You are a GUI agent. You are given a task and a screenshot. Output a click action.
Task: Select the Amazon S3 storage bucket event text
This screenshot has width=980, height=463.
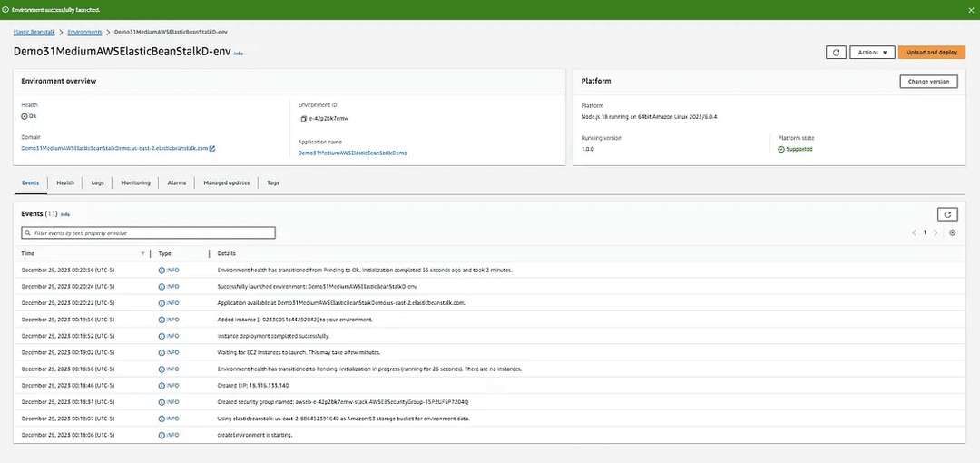coord(343,419)
